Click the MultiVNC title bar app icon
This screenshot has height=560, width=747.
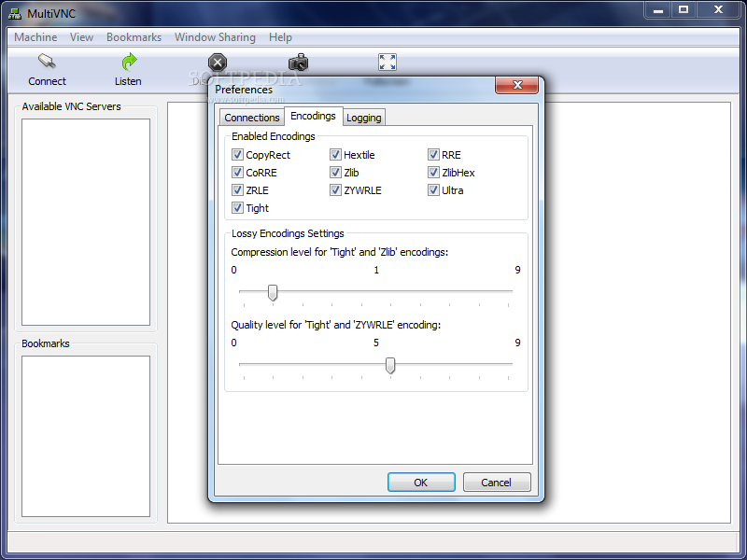coord(15,13)
